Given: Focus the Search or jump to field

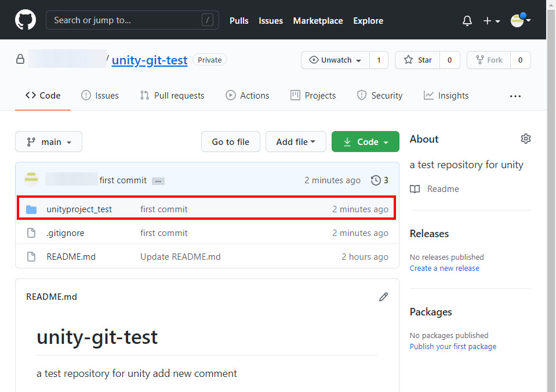Looking at the screenshot, I should pos(132,20).
